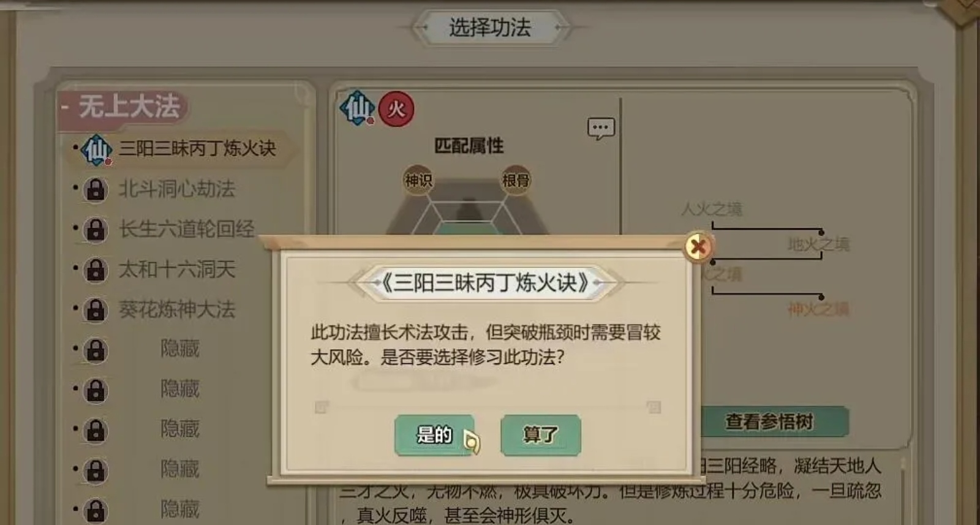Click the 人火之境 stage label
Screen dimensions: 980x525
(712, 210)
